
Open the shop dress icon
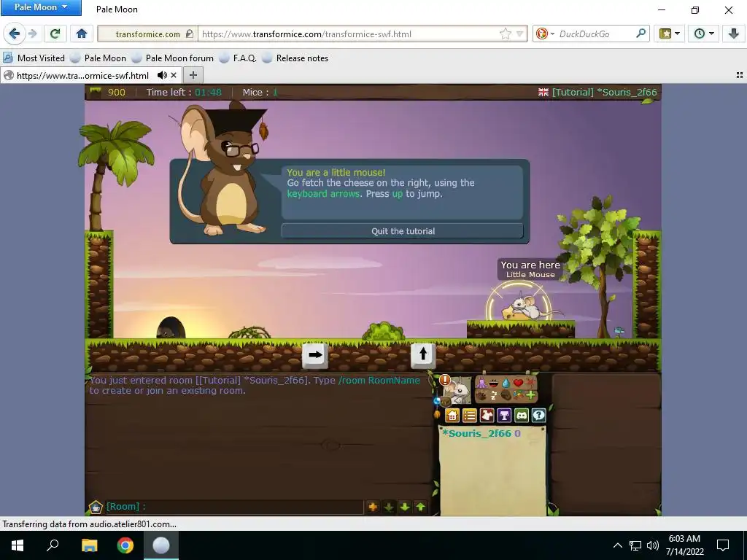click(x=487, y=415)
